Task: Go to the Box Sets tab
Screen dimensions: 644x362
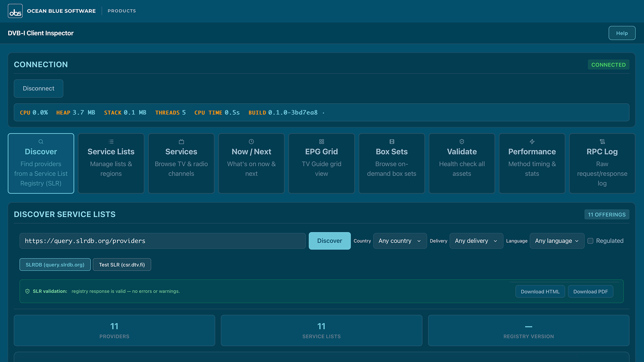Action: (392, 164)
